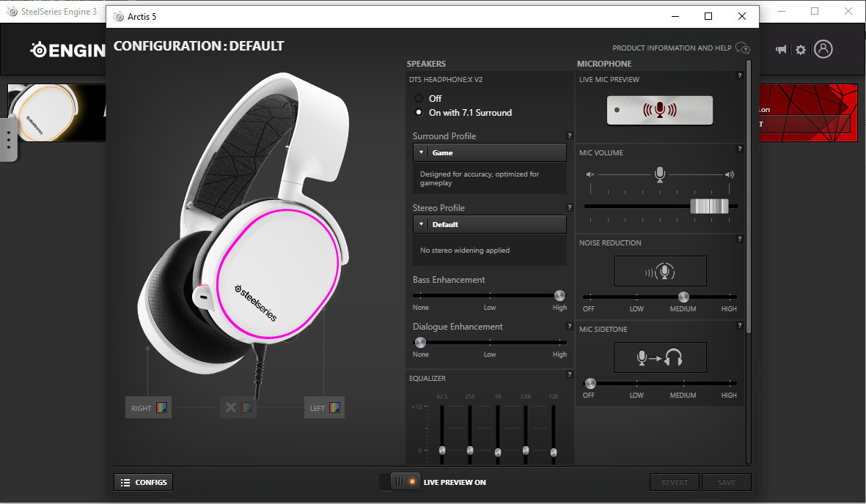The width and height of the screenshot is (866, 504).
Task: Open help for Stereo Profile
Action: (x=570, y=207)
